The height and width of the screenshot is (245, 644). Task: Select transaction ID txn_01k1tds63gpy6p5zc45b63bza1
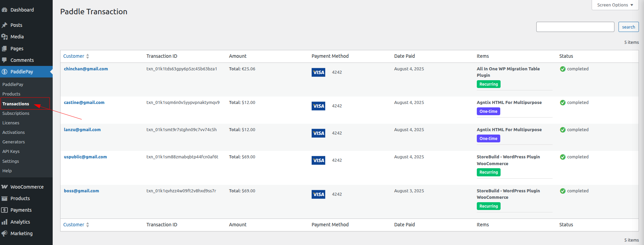(182, 69)
